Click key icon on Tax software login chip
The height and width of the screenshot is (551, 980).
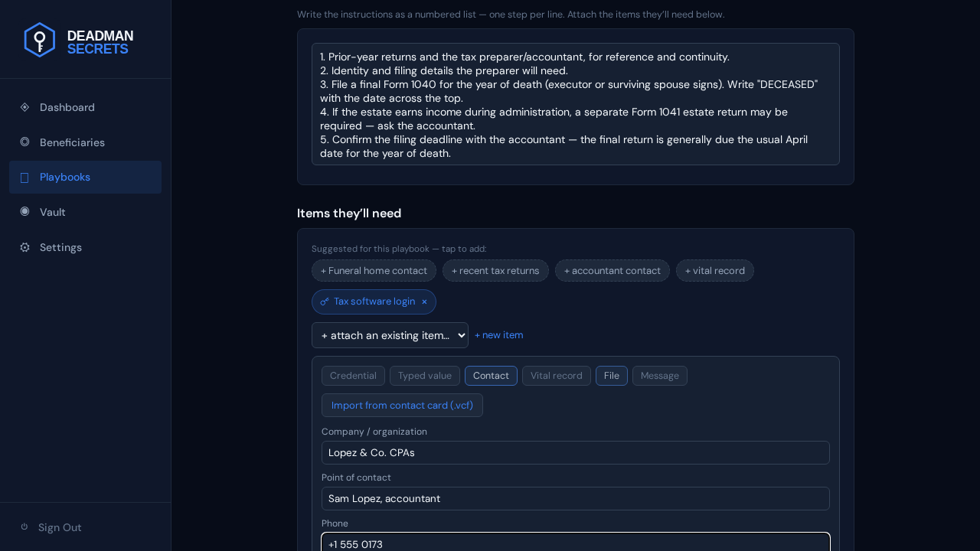(x=325, y=302)
